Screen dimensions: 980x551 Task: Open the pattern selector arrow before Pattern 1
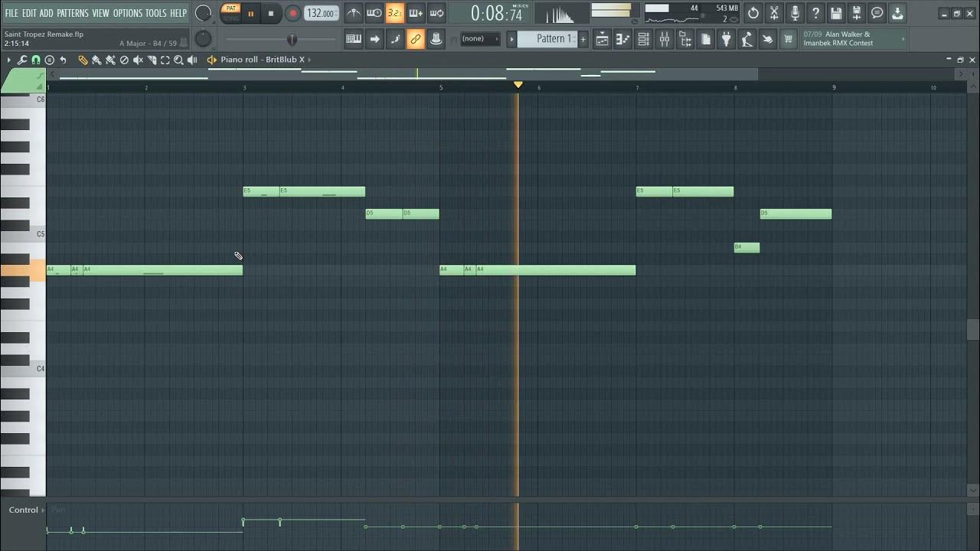click(x=512, y=39)
